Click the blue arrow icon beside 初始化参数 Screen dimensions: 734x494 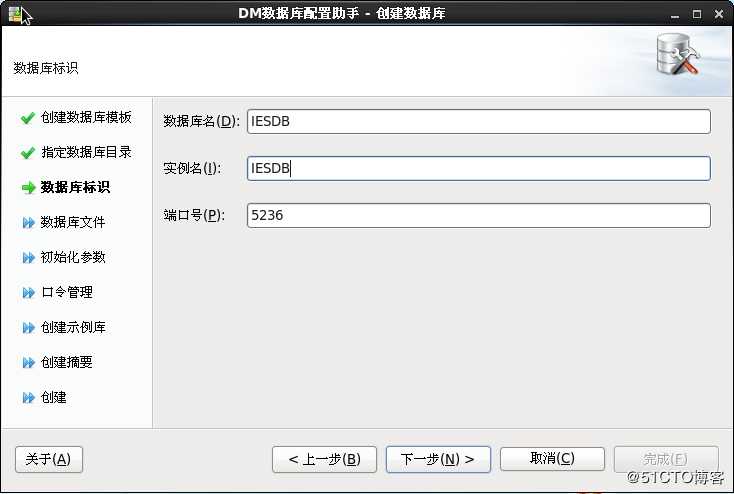[27, 258]
